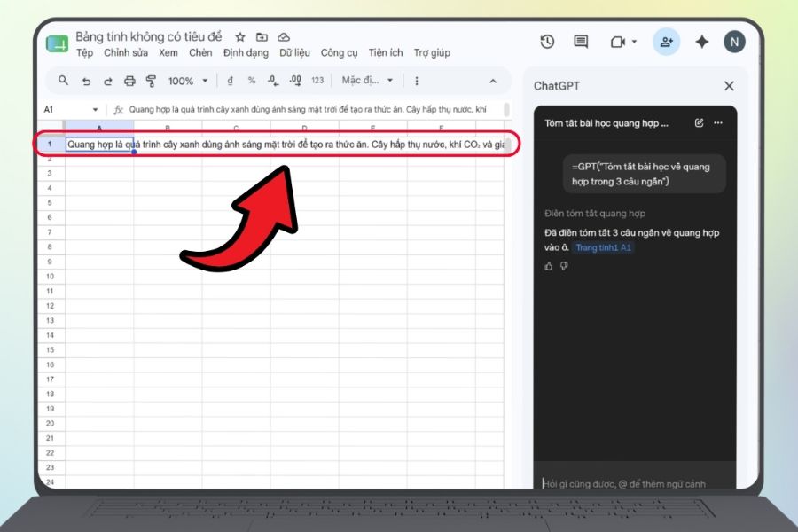Open the 100% zoom dropdown
Screen dimensions: 798x532
[x=188, y=81]
